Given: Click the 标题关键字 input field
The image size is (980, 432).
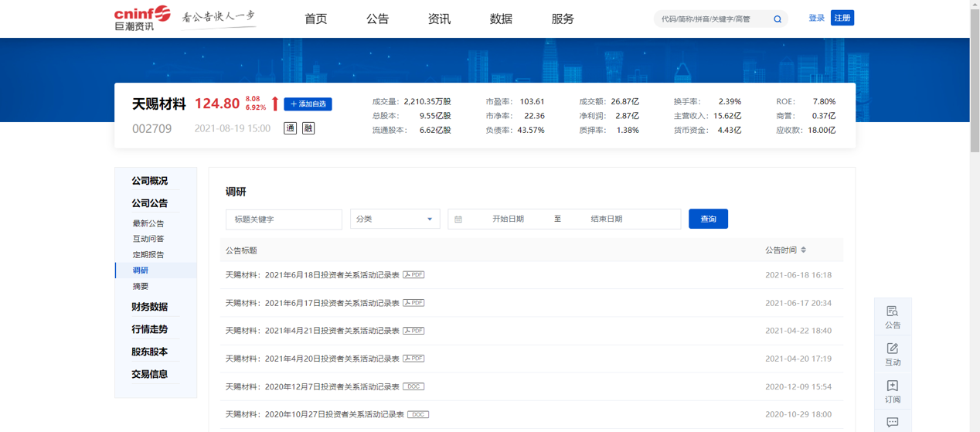Looking at the screenshot, I should coord(284,219).
